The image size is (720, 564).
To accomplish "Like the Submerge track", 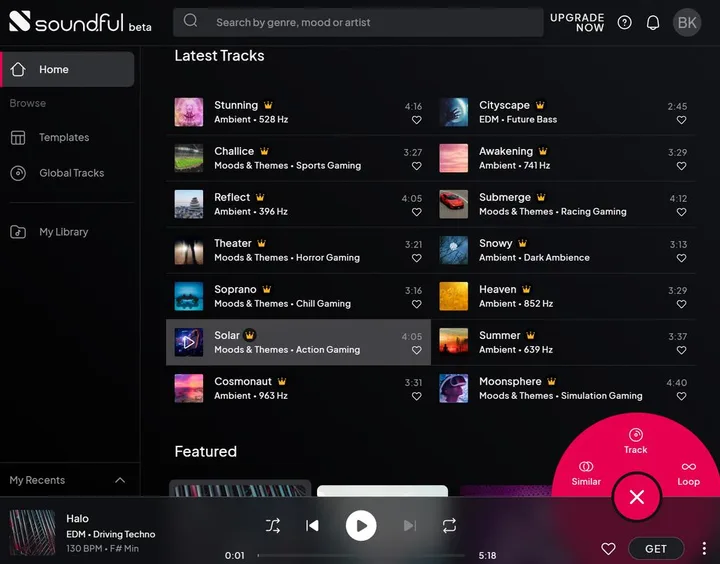I will 681,212.
